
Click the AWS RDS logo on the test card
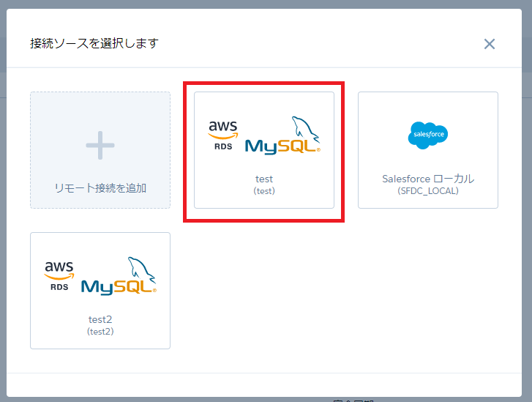click(x=223, y=135)
